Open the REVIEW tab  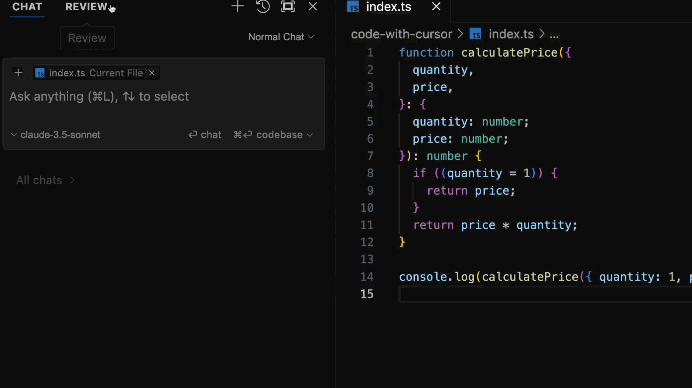pyautogui.click(x=86, y=7)
